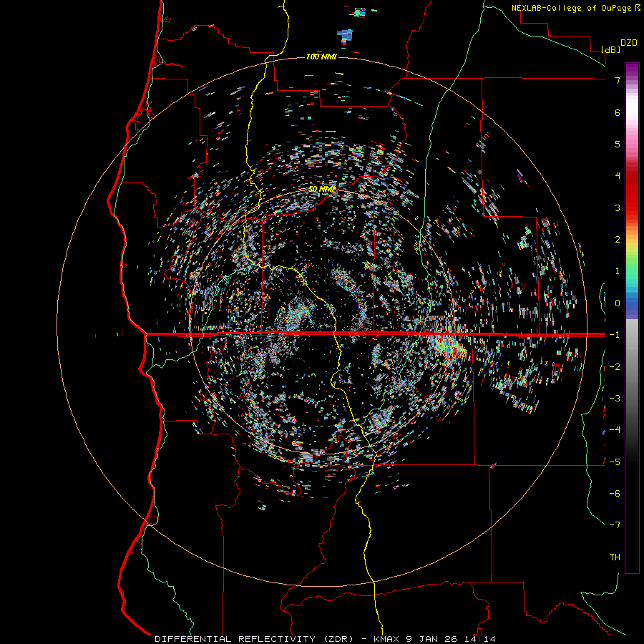Click the DZD product code label
Image resolution: width=644 pixels, height=644 pixels.
[629, 43]
